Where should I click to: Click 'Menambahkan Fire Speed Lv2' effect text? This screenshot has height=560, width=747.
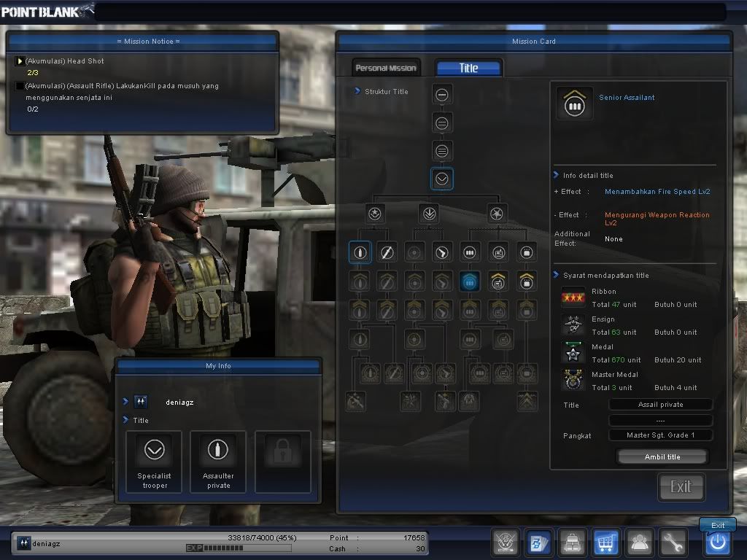point(657,192)
